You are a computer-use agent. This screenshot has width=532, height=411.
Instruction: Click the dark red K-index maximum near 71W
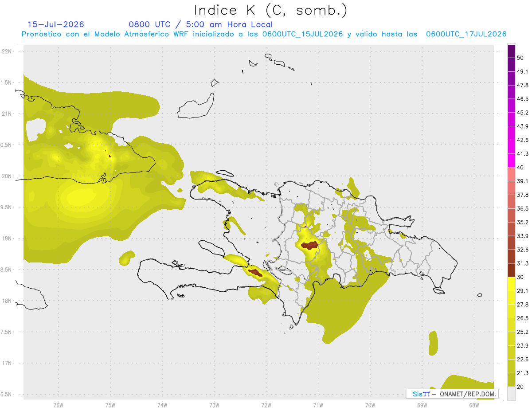309,245
